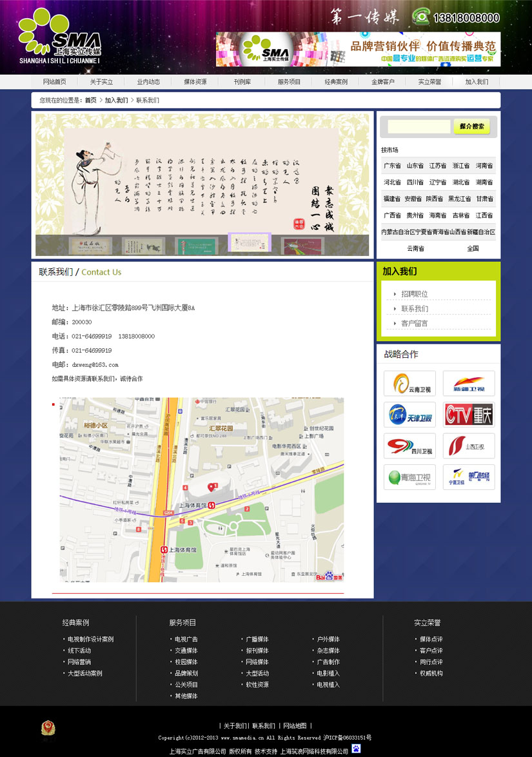Screen dimensions: 532x757
Task: Click the email text dxweng@163.com
Action: (x=95, y=365)
